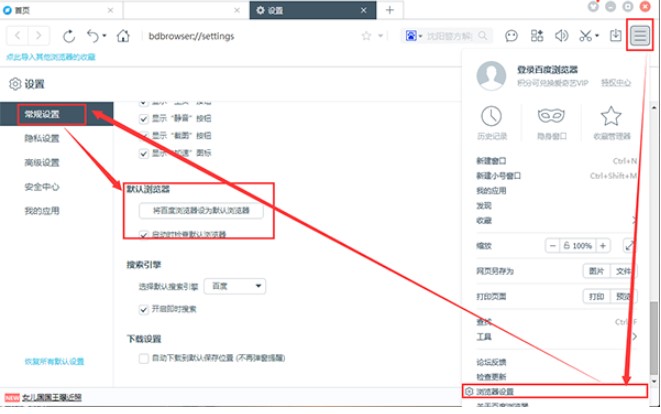Toggle 显示"静音"按钮 checkbox
This screenshot has width=661, height=414.
[x=144, y=119]
